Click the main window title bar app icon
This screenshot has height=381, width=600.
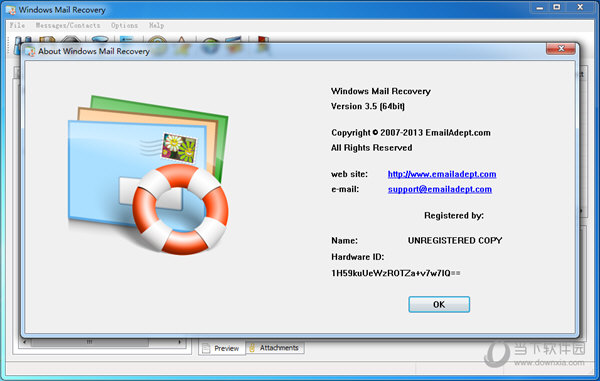[x=10, y=10]
